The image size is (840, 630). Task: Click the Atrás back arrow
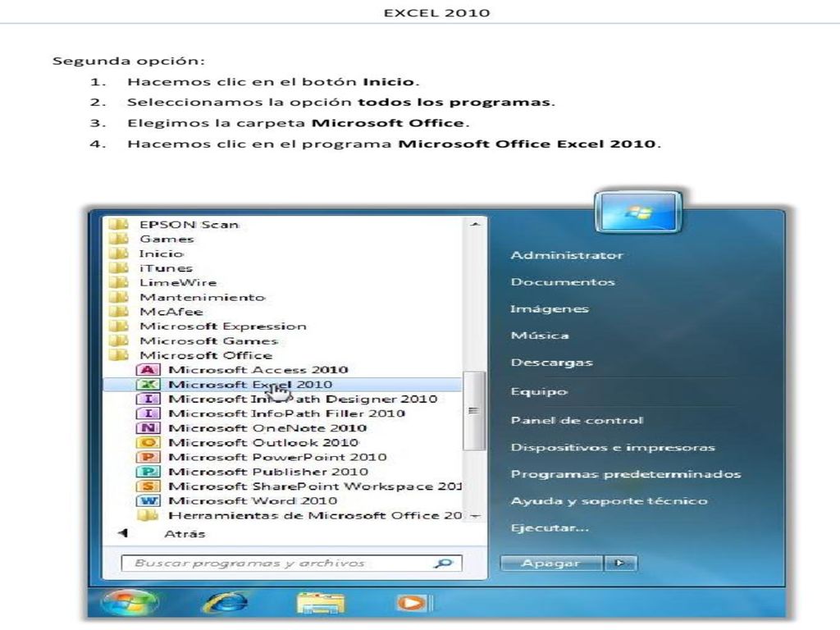tap(123, 533)
